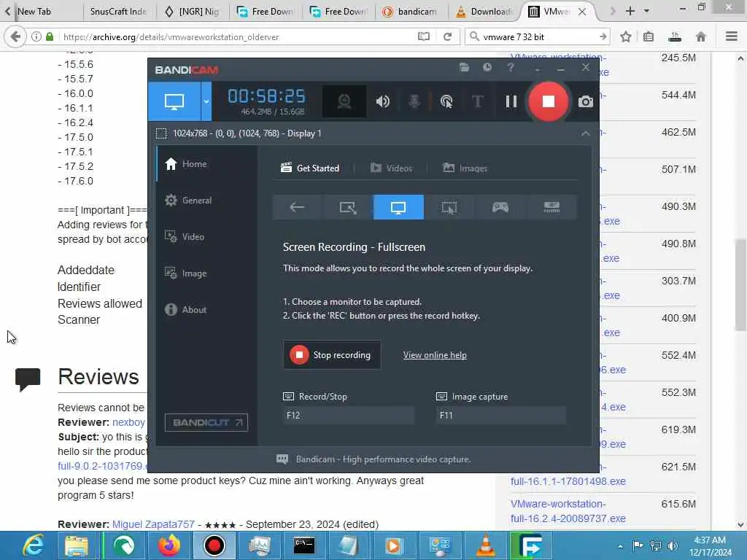Take a screenshot with the camera icon
The image size is (747, 560).
click(x=585, y=101)
